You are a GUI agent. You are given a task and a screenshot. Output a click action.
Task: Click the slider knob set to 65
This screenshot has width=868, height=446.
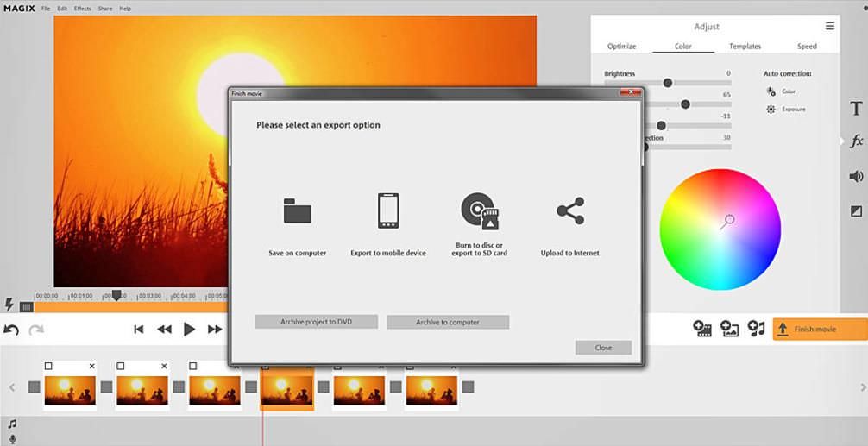point(685,104)
